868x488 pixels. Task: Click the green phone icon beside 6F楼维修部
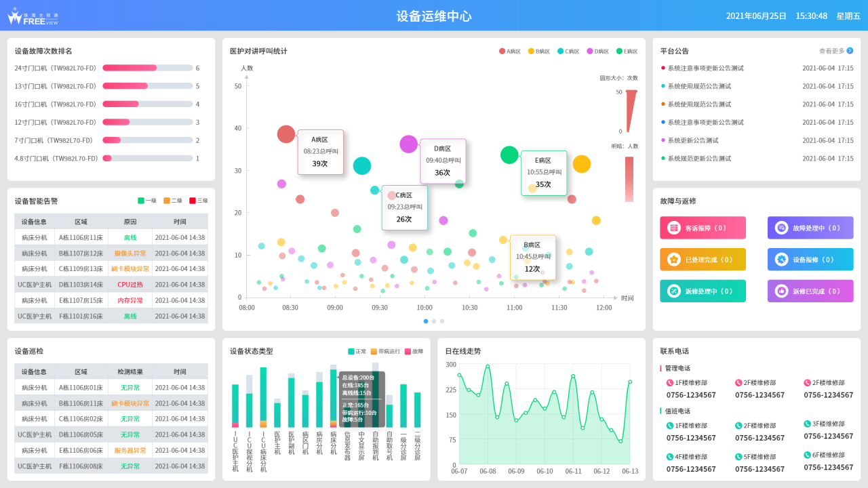(x=808, y=455)
